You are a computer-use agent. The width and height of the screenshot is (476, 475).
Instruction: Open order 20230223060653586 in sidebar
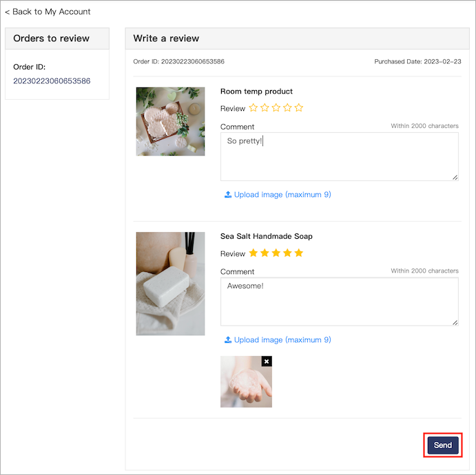(52, 81)
